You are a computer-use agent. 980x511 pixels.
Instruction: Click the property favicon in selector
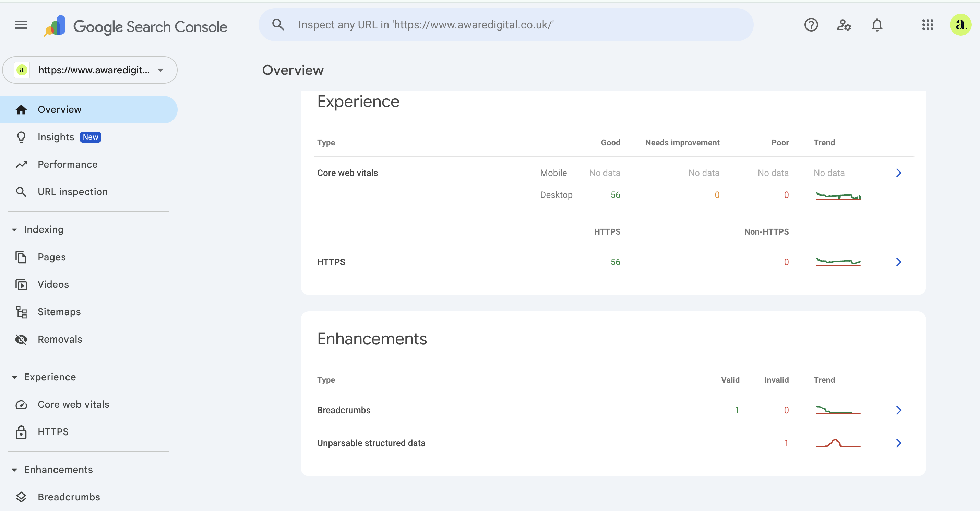pos(22,70)
